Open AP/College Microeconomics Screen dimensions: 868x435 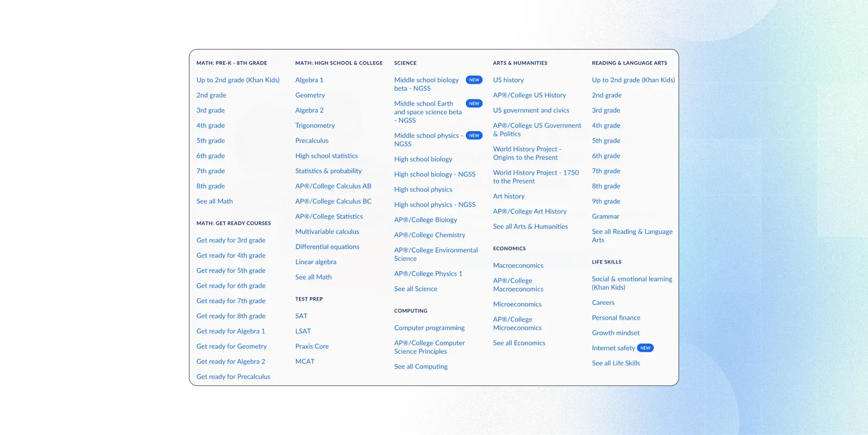517,324
